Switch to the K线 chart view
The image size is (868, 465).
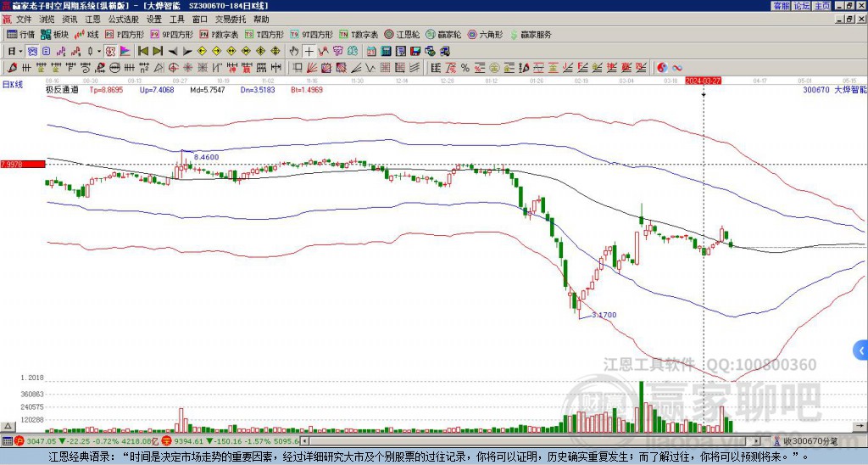[x=86, y=34]
